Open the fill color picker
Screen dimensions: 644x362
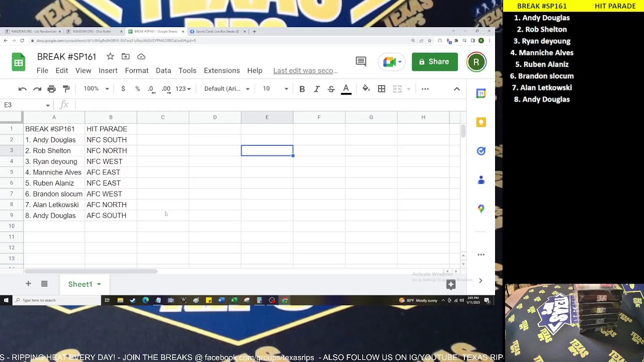[366, 89]
